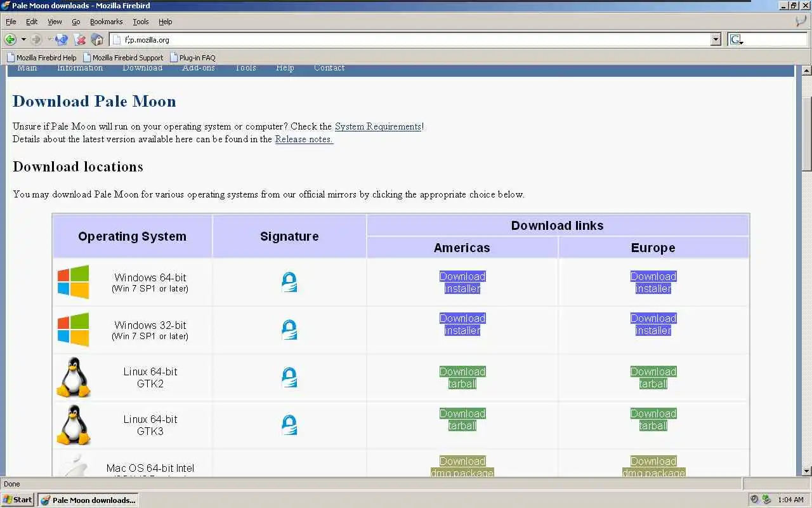Image resolution: width=812 pixels, height=508 pixels.
Task: Click Pale Moon downloads taskbar button
Action: pyautogui.click(x=88, y=500)
